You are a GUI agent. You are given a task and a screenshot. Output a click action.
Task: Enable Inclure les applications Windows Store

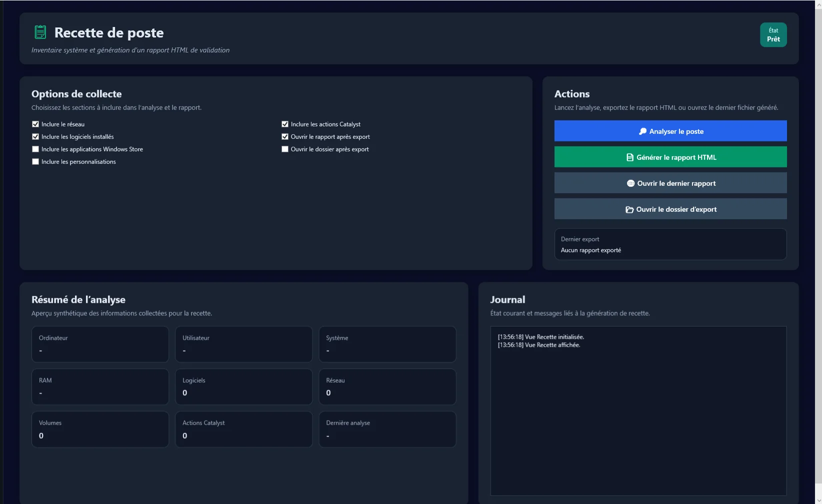click(35, 149)
